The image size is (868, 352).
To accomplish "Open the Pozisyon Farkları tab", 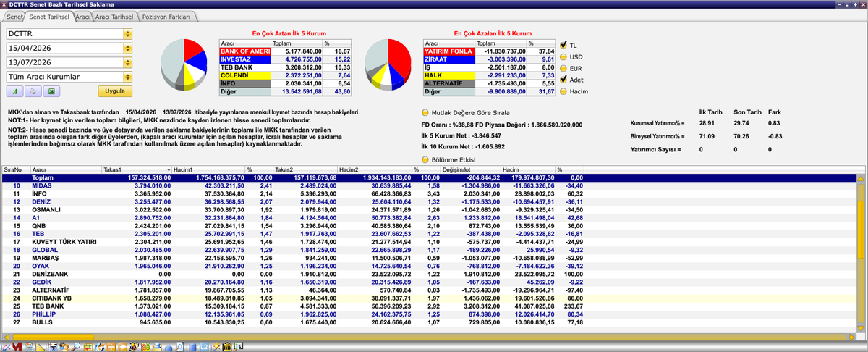I will tap(165, 15).
